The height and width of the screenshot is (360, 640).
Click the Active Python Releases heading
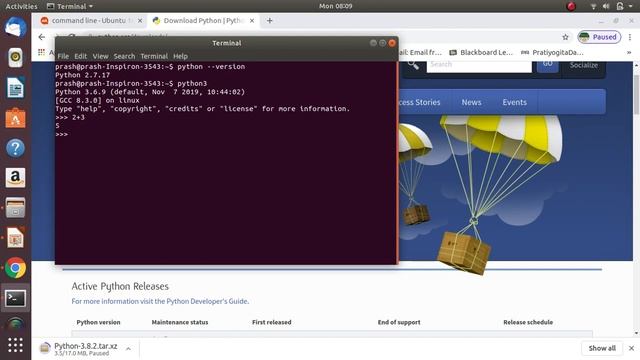point(120,287)
